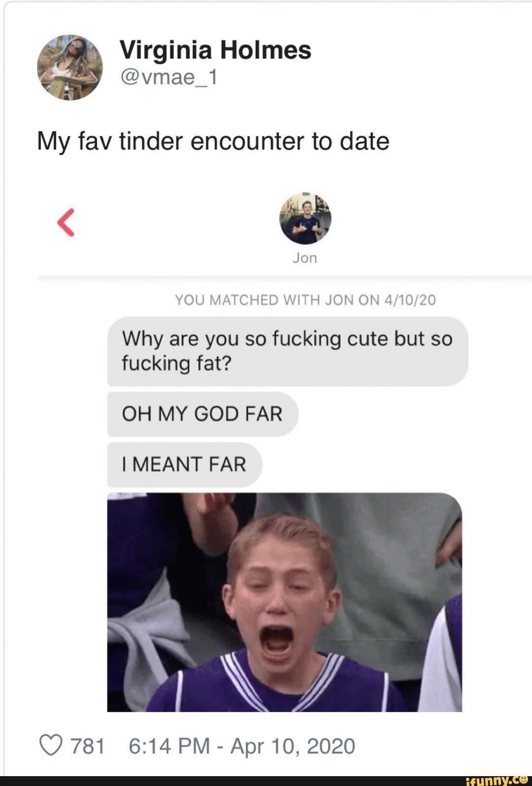Click the 'Why are you so' message bubble
Viewport: 532px width, 786px height.
coord(288,351)
